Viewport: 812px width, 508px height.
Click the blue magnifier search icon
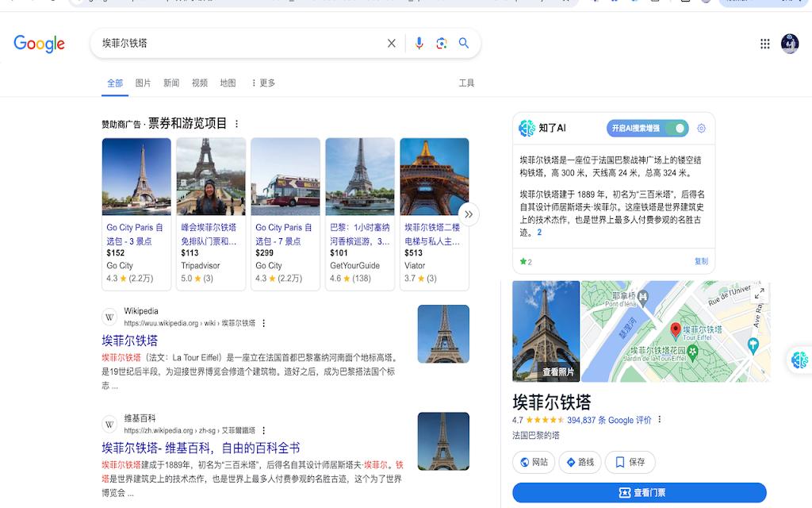coord(463,43)
